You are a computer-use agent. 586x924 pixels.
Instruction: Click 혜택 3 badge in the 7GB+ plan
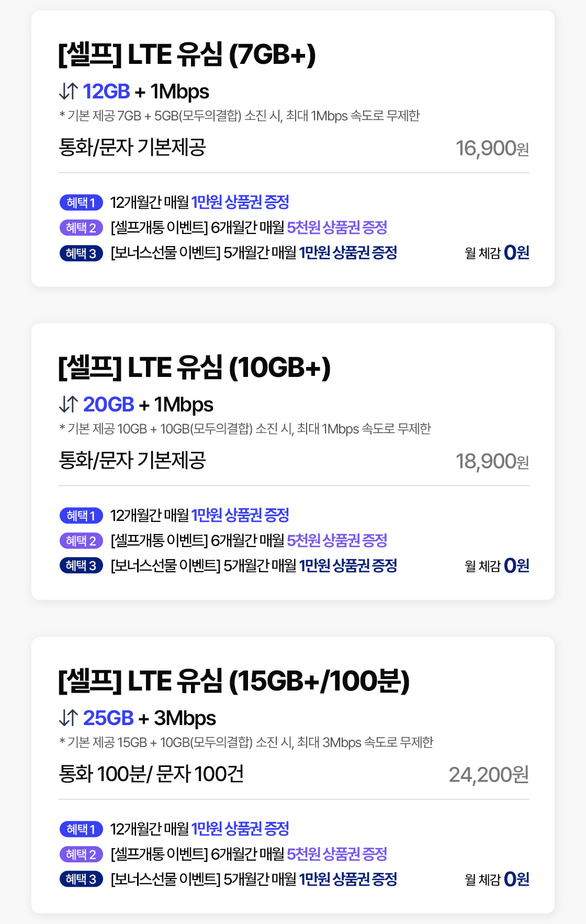tap(81, 253)
